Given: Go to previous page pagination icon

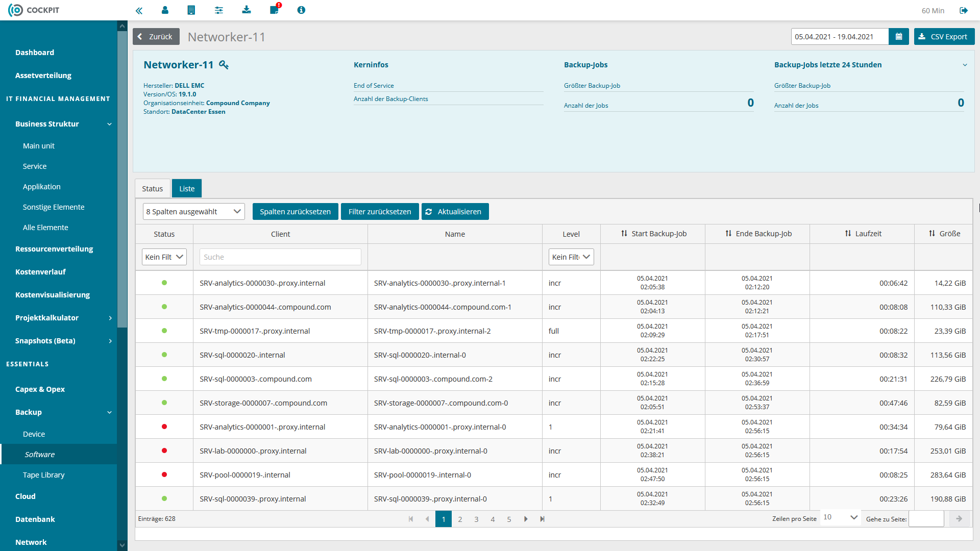Looking at the screenshot, I should (427, 519).
